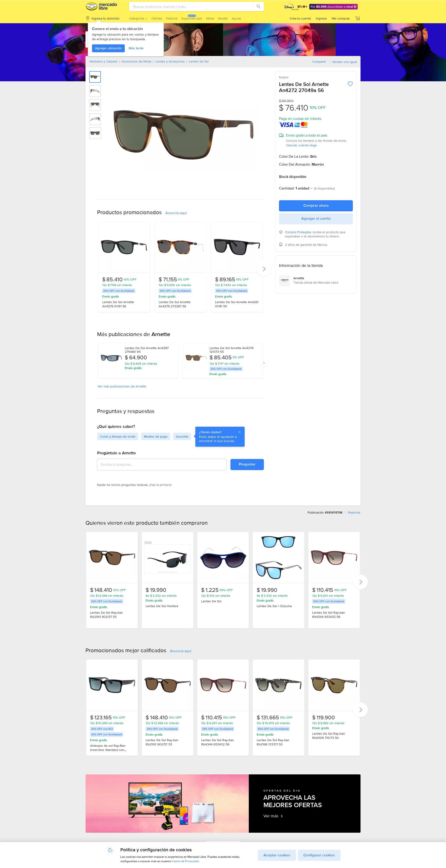Screen dimensions: 446x868
Task: Expand the Categorías dropdown menu
Action: [138, 19]
